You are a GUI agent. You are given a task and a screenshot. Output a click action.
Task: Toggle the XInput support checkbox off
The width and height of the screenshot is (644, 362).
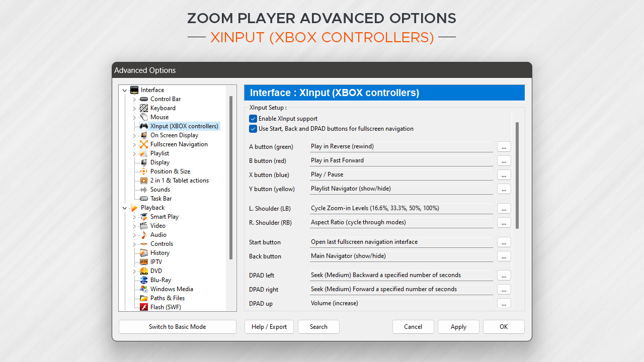click(x=253, y=118)
